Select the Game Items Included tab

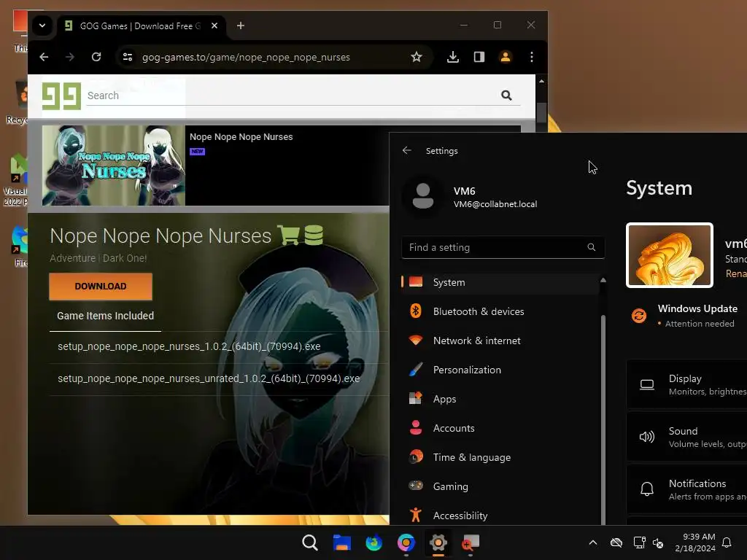tap(105, 316)
